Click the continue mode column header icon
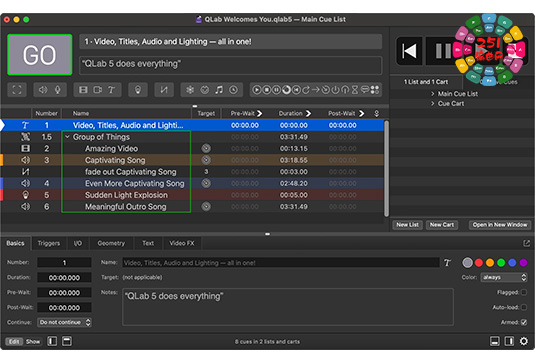535x363 pixels. click(377, 113)
